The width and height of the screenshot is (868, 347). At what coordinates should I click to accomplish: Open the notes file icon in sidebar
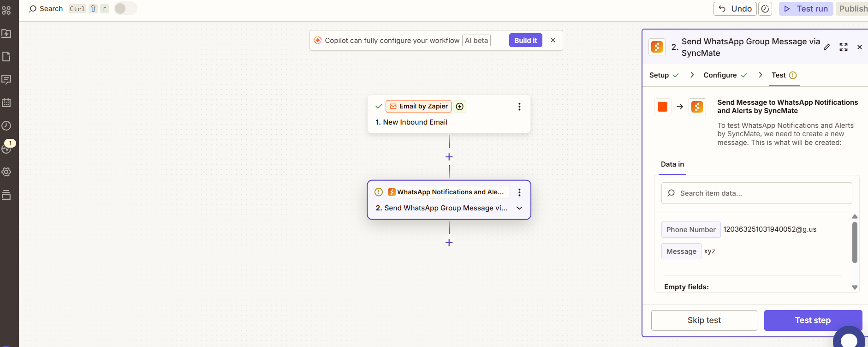pyautogui.click(x=6, y=57)
